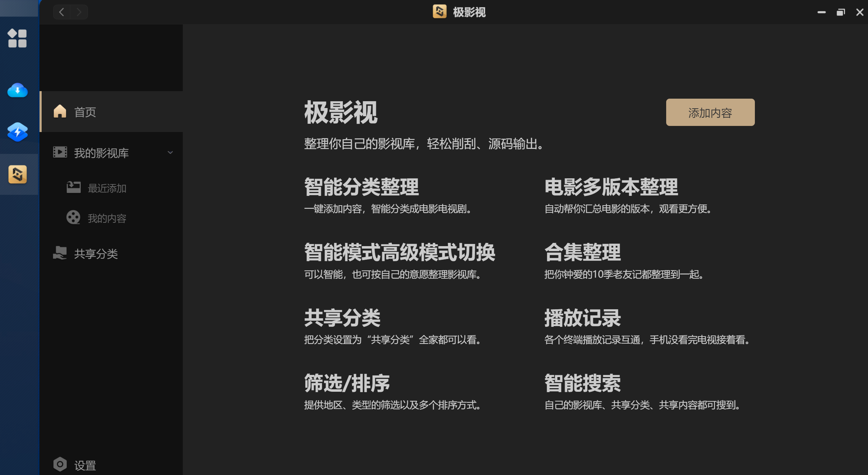Click the 智能模式高级模式切换 heading
Image resolution: width=868 pixels, height=475 pixels.
point(399,252)
